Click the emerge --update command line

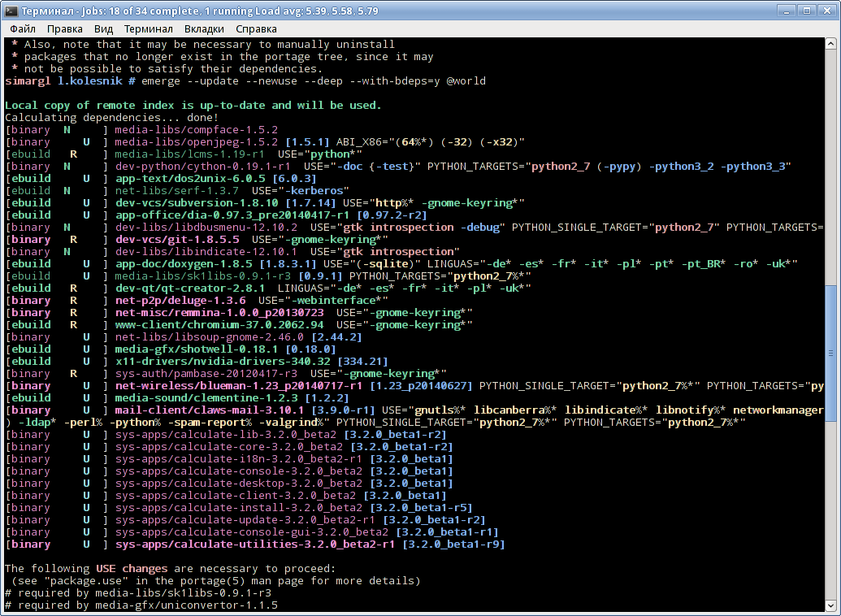click(x=245, y=81)
